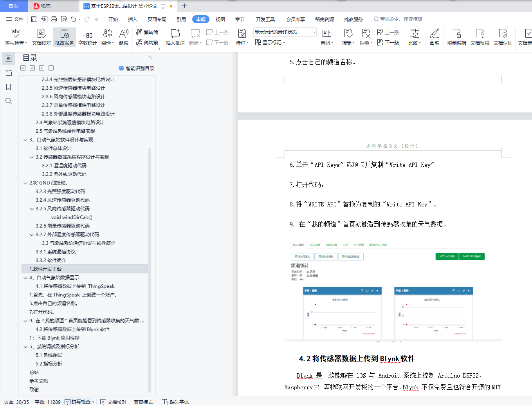Image resolution: width=532 pixels, height=405 pixels.
Task: Click 字数: 11289 in the status bar
Action: 48,402
